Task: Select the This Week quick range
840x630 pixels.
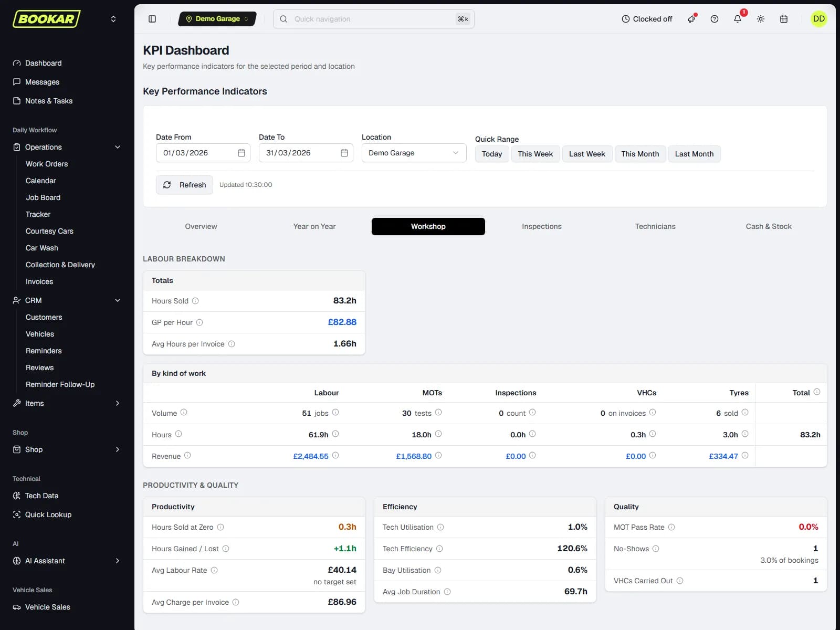Action: click(x=535, y=154)
